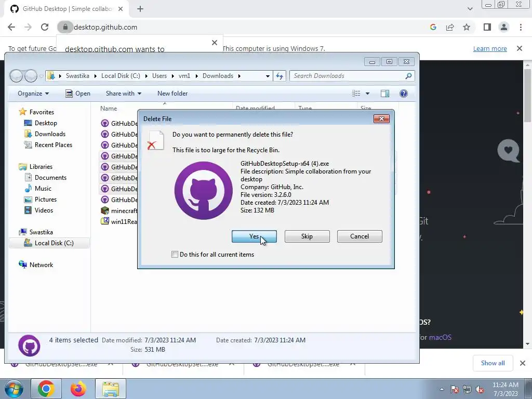532x399 pixels.
Task: Click the share page icon in Chrome
Action: pos(450,27)
